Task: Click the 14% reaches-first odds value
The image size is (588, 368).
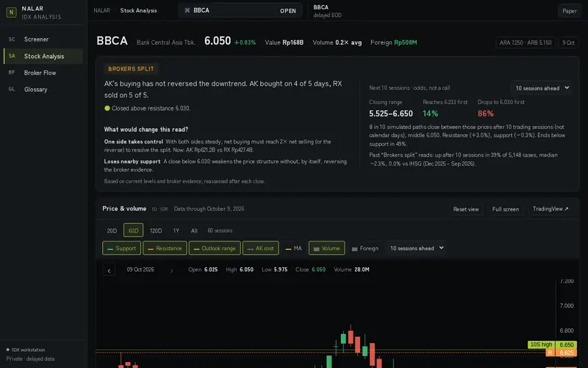Action: 430,113
